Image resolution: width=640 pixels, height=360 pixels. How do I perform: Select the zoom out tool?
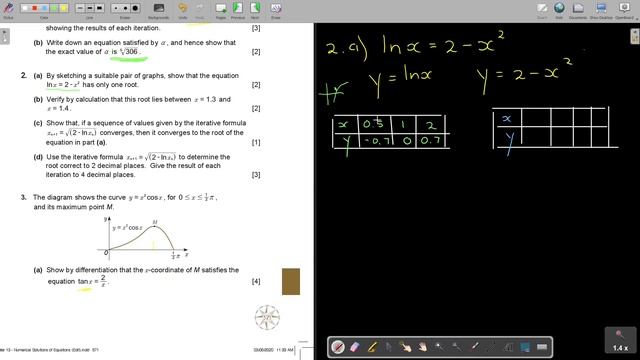click(x=457, y=347)
